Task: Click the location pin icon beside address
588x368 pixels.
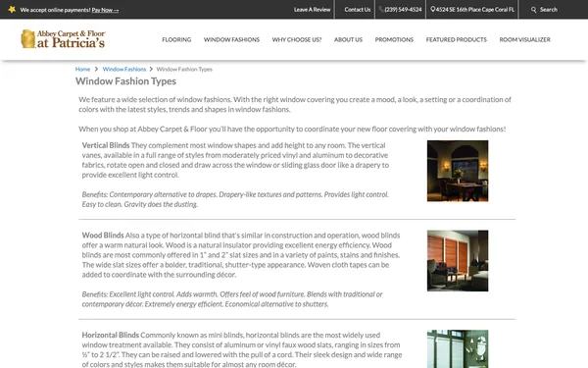Action: pos(433,10)
